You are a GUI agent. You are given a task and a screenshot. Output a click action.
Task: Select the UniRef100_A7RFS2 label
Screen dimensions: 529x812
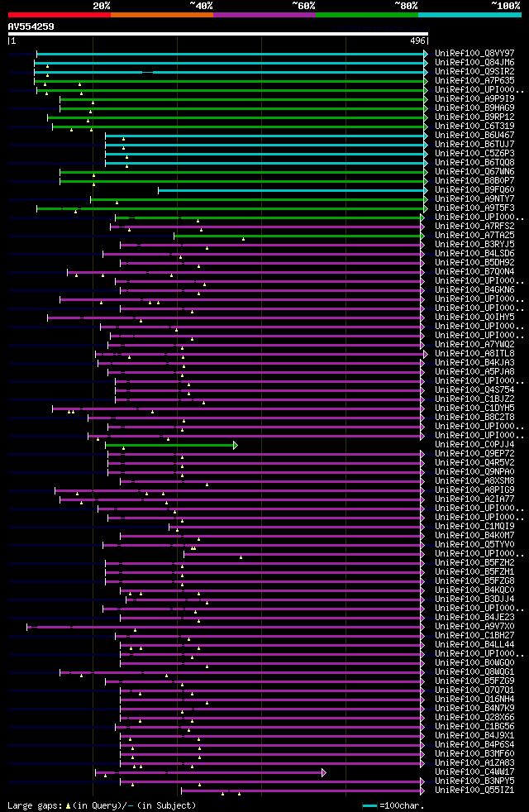pyautogui.click(x=474, y=227)
